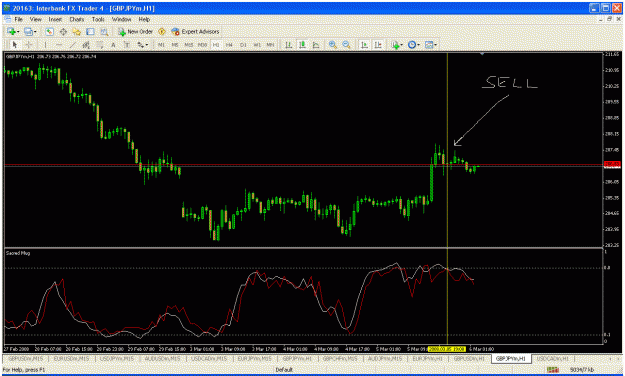Switch timeframe to H4
Viewport: 625px width, 376px height.
point(229,45)
